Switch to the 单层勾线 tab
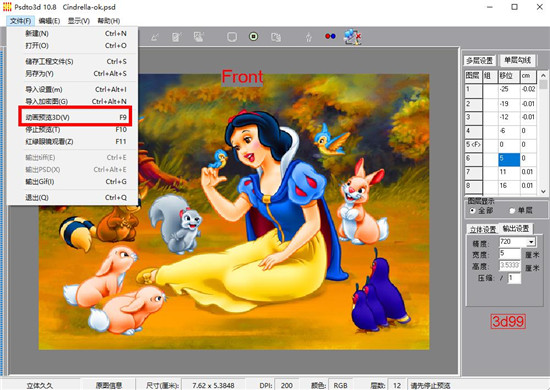 click(x=517, y=60)
